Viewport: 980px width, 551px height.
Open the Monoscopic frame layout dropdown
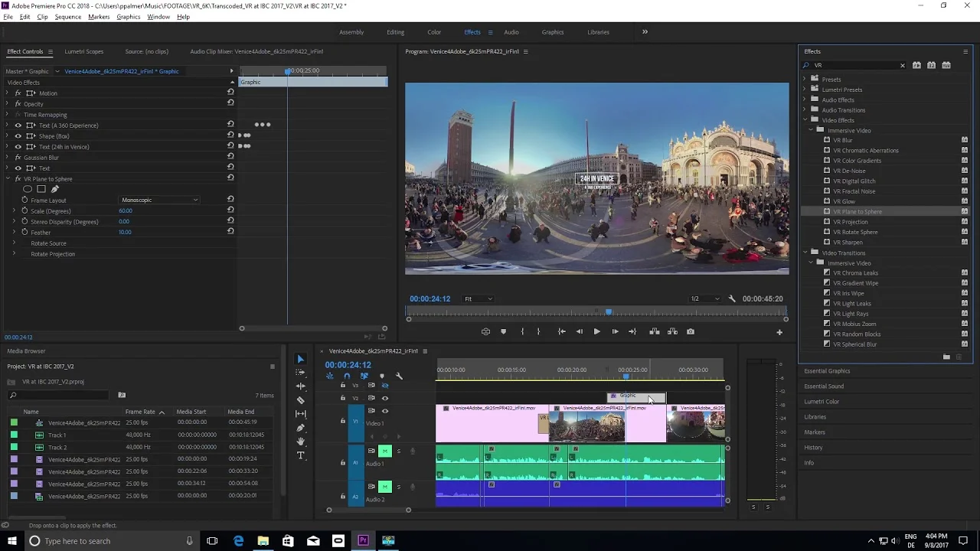158,200
